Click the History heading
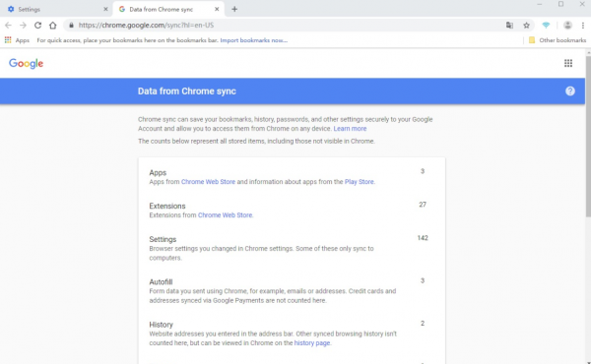 pyautogui.click(x=161, y=325)
